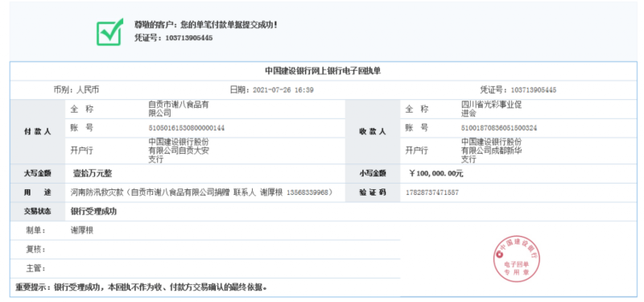Viewport: 644px width, 302px height.
Task: Click payee 开户行 label
Action: pyautogui.click(x=417, y=151)
